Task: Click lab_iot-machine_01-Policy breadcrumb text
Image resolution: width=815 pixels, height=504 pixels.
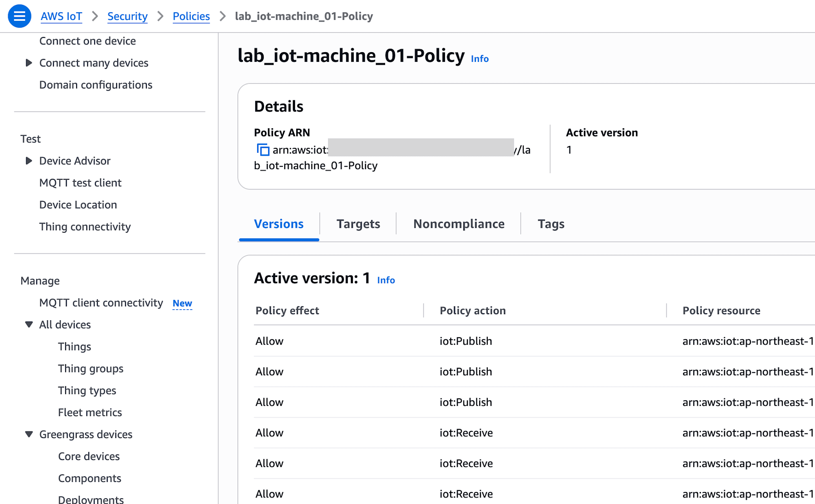Action: click(304, 16)
